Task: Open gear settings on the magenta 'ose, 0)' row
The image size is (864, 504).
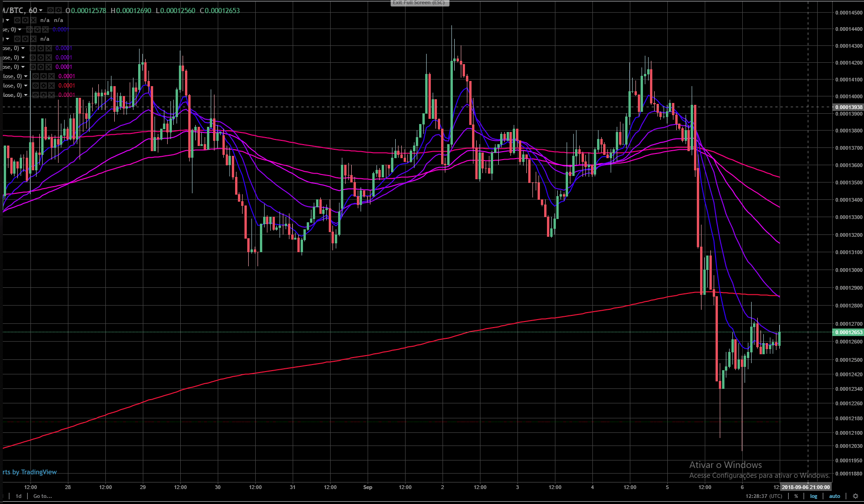Action: coord(41,67)
